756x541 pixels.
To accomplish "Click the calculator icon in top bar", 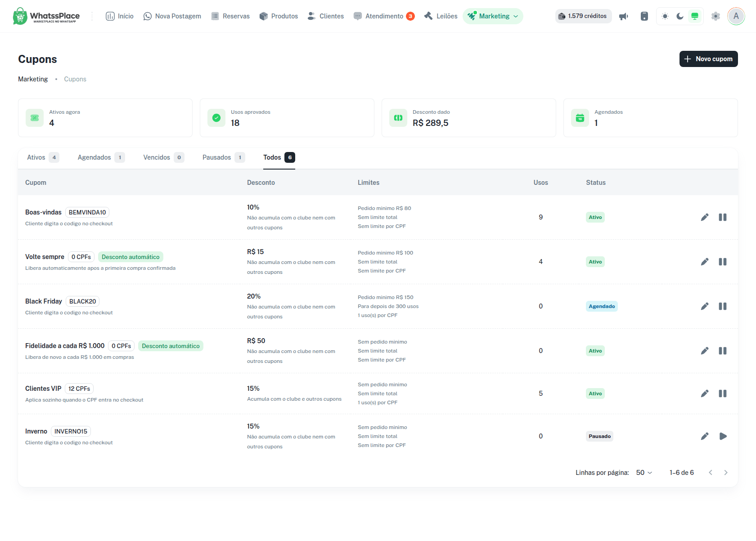I will (644, 16).
